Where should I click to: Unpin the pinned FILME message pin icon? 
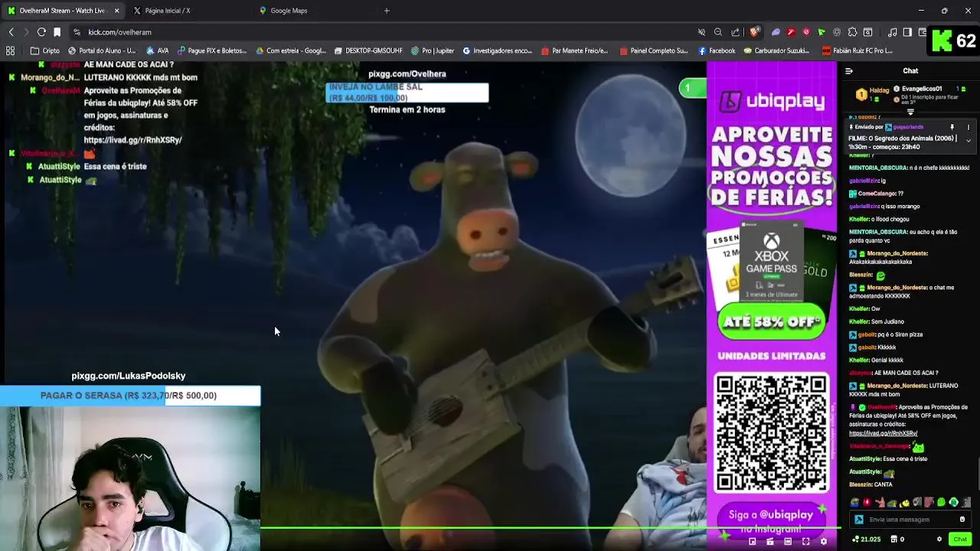pos(952,127)
